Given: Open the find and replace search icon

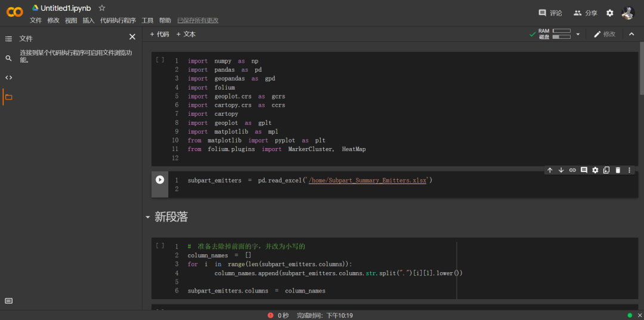Looking at the screenshot, I should pyautogui.click(x=8, y=58).
